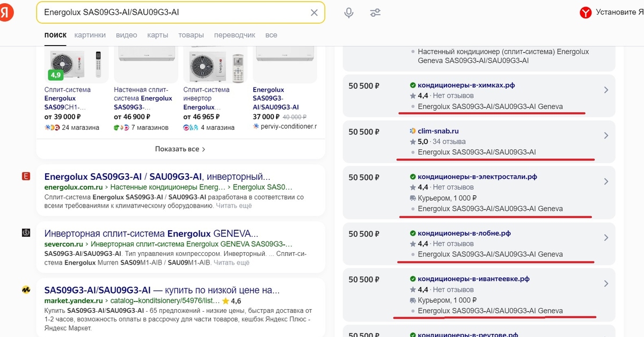Start voice search with microphone icon
Image resolution: width=644 pixels, height=337 pixels.
(x=349, y=13)
